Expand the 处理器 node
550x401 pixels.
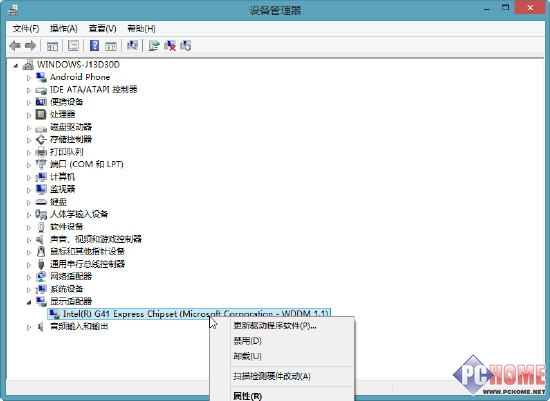pos(29,115)
